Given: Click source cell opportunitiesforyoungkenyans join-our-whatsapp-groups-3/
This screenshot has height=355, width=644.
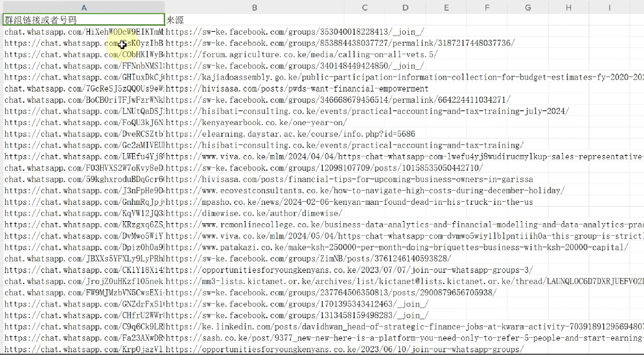Looking at the screenshot, I should coord(254,270).
